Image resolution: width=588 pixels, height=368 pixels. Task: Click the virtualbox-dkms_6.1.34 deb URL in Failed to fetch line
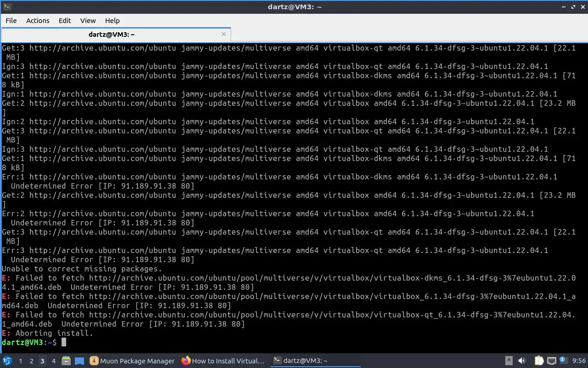(332, 278)
